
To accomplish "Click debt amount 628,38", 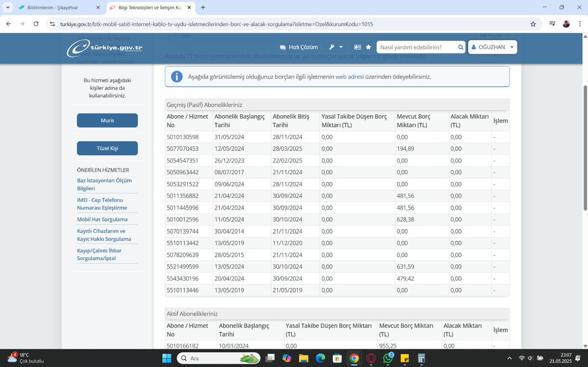I will 405,220.
